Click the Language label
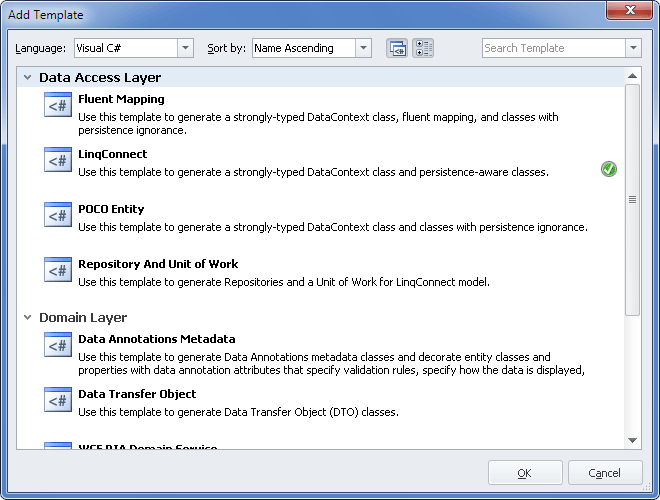Viewport: 660px width, 500px height. click(40, 48)
